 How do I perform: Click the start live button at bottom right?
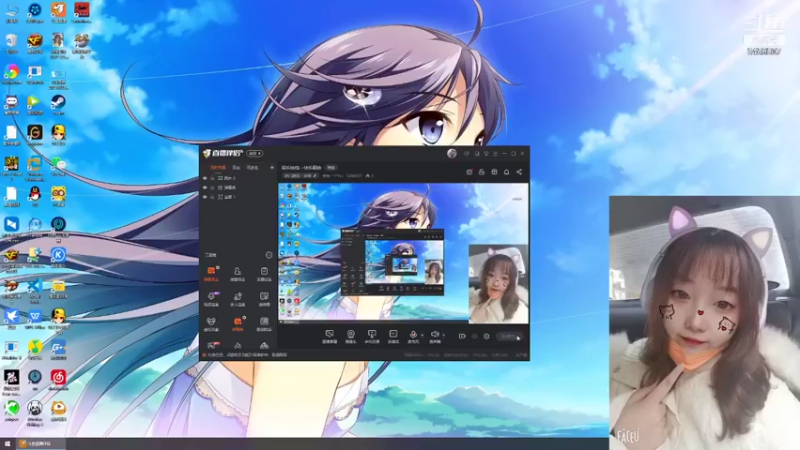510,336
